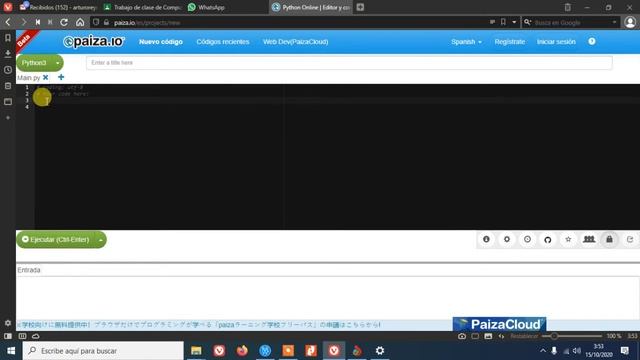
Task: Click the Entrada input text area
Action: click(328, 298)
